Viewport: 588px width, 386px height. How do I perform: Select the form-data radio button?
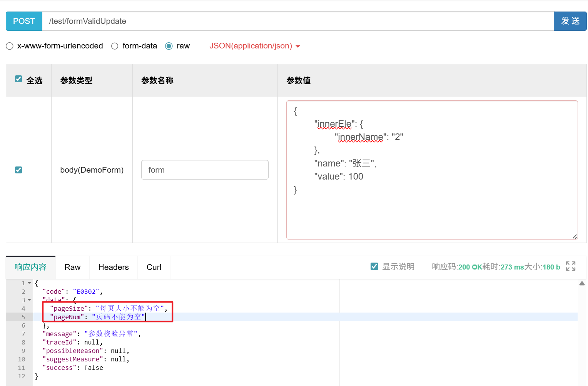click(x=115, y=46)
